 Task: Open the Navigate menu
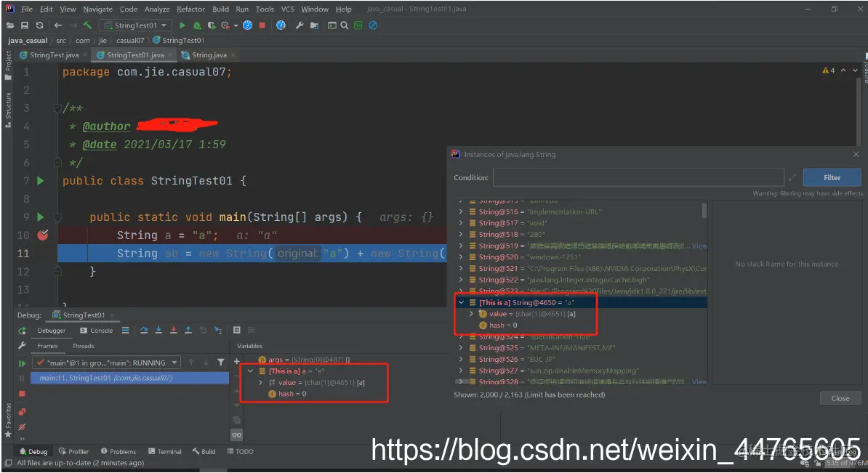[x=97, y=9]
